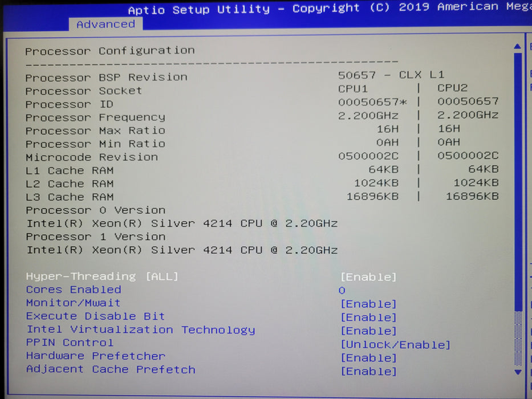Click the vertical scrollbar thumb
Image resolution: width=532 pixels, height=399 pixels.
click(x=518, y=181)
